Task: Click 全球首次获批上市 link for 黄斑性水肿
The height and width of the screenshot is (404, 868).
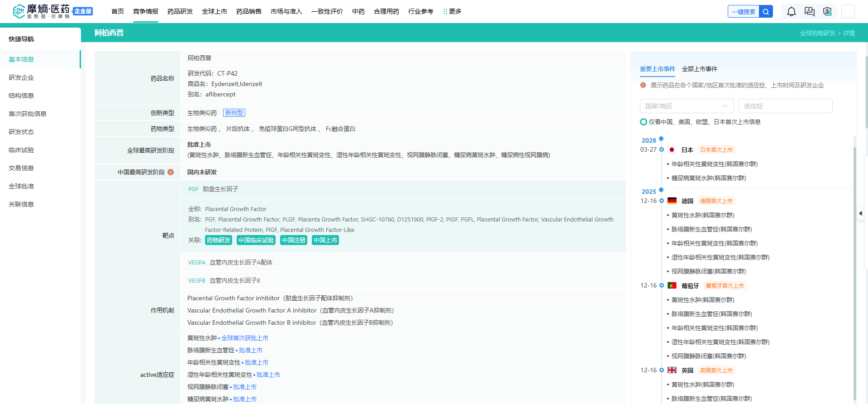Action: (x=245, y=338)
